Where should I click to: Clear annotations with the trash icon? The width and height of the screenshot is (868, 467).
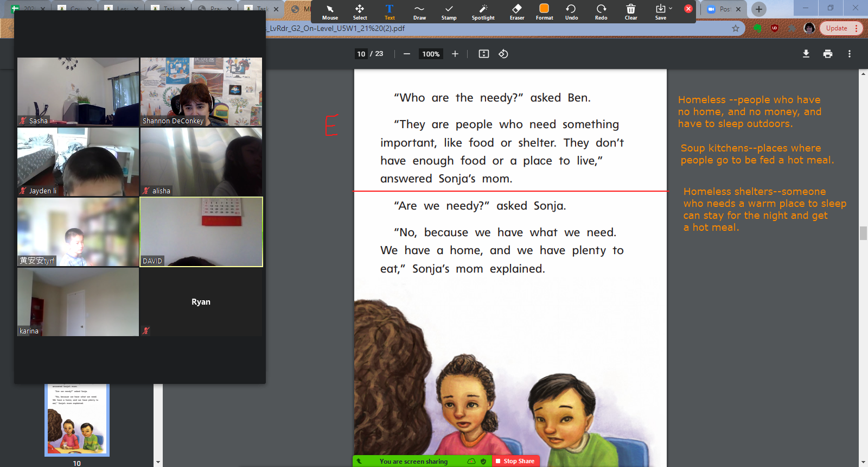[x=631, y=12]
